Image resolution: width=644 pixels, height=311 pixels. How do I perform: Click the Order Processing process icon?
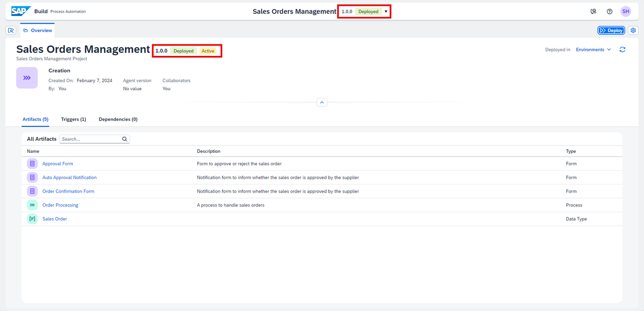tap(32, 205)
